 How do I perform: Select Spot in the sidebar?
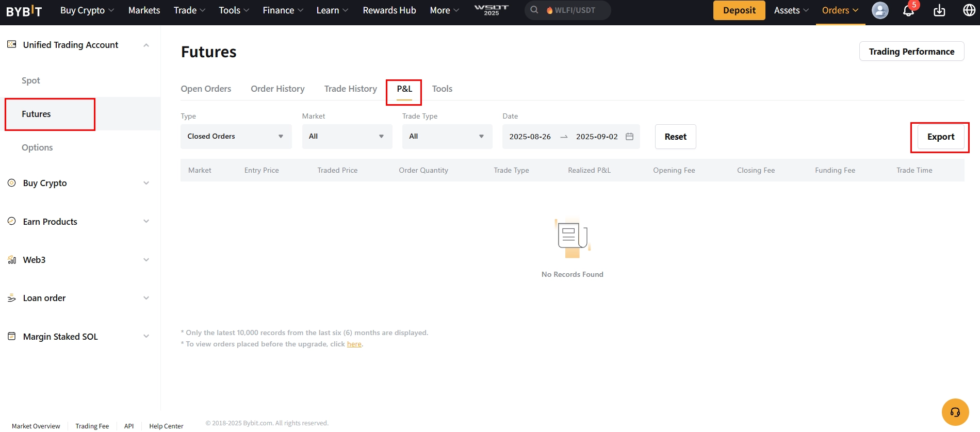[31, 80]
